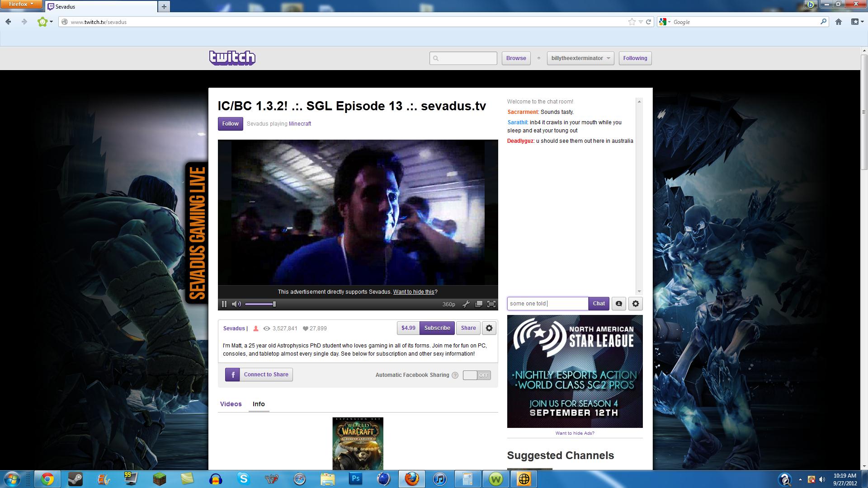The width and height of the screenshot is (868, 488).
Task: Change the 360p video quality
Action: pos(449,304)
